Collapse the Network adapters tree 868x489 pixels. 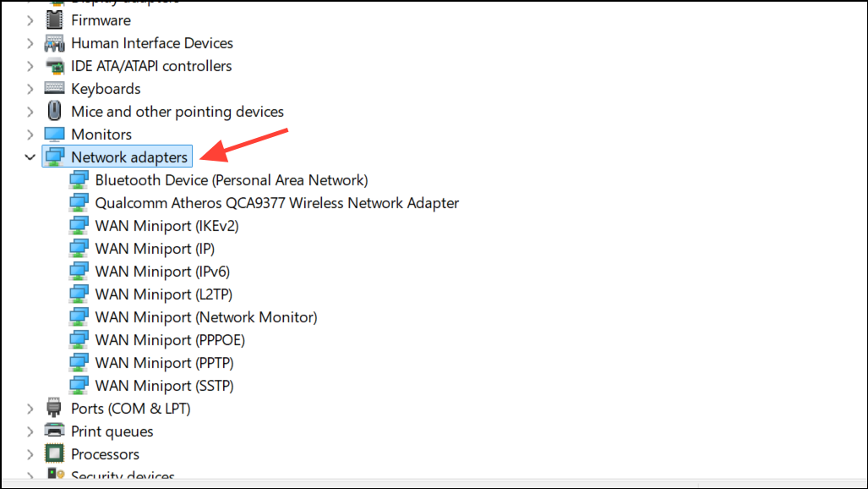[x=30, y=157]
